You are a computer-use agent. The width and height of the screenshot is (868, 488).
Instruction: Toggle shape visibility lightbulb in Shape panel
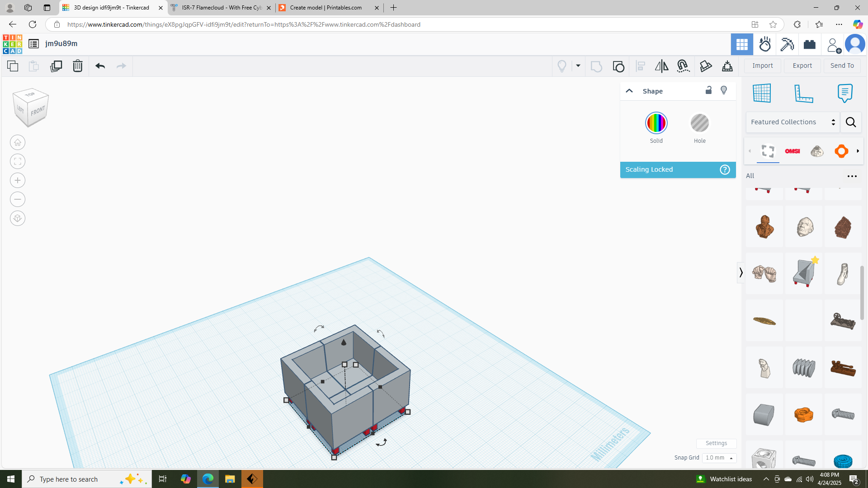(x=724, y=90)
